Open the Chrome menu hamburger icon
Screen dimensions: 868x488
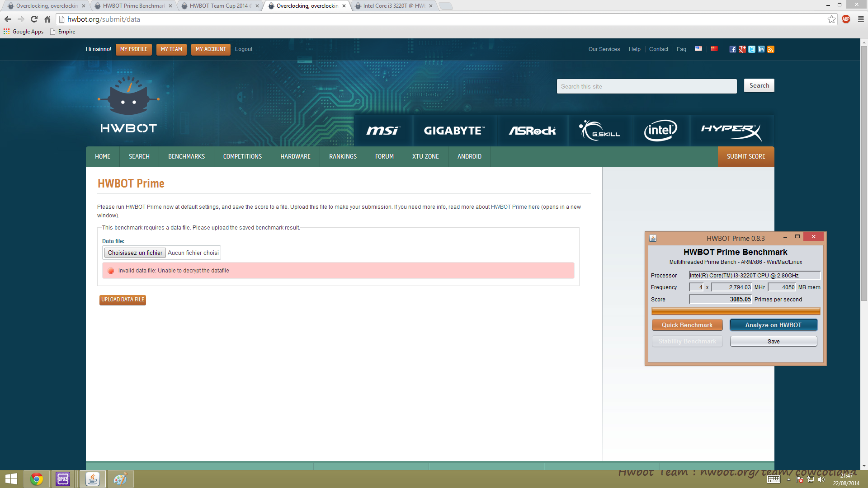click(861, 19)
